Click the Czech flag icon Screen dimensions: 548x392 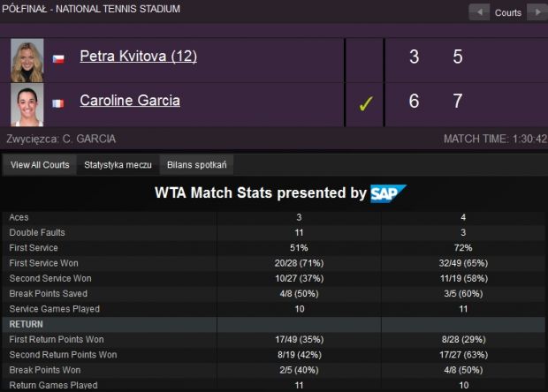[58, 58]
